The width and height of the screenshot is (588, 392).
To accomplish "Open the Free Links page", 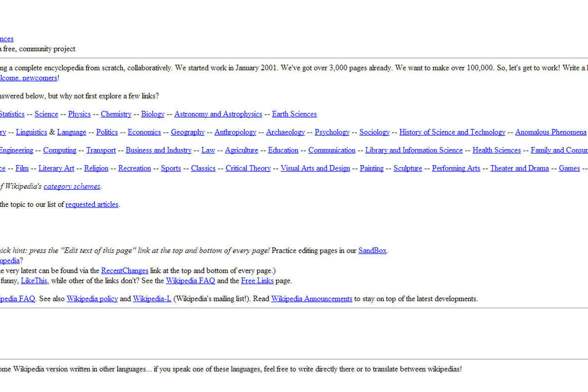I will 257,281.
